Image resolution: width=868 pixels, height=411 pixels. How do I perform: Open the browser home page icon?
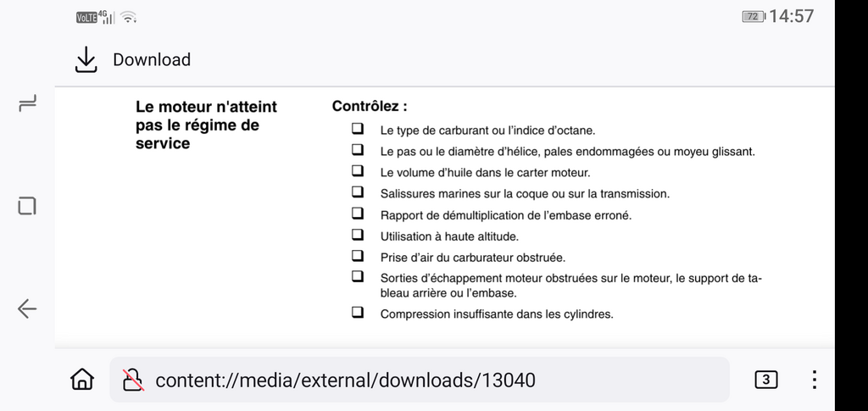pyautogui.click(x=82, y=380)
